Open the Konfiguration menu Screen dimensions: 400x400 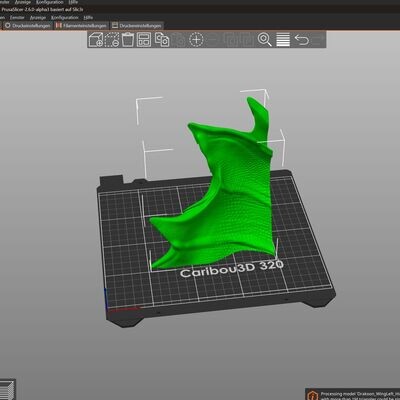click(65, 17)
